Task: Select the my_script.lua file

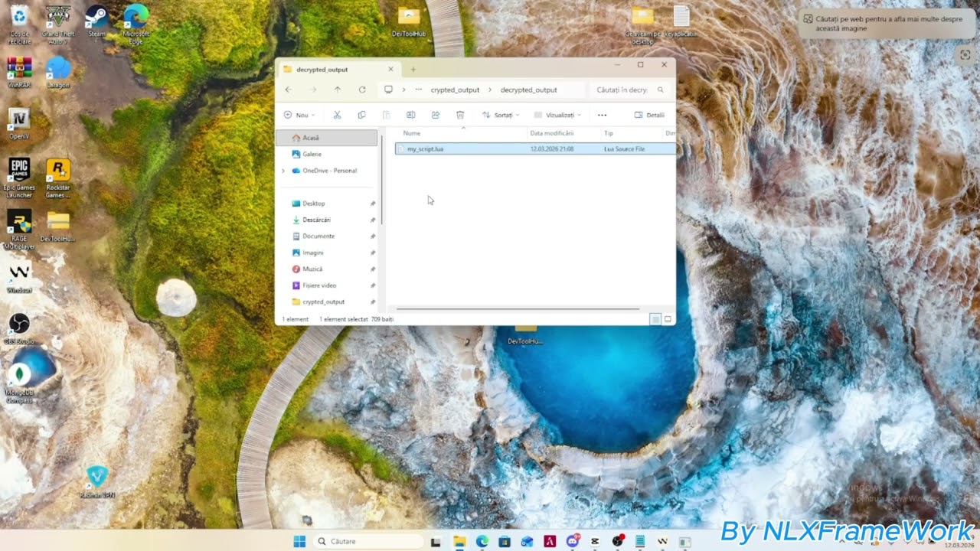Action: [535, 148]
